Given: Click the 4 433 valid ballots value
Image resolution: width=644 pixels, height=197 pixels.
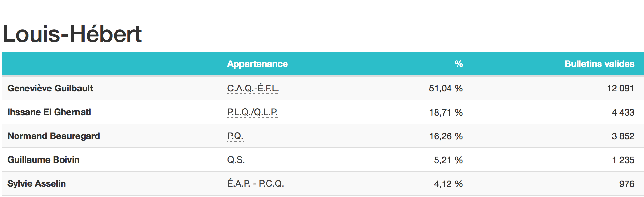Looking at the screenshot, I should coord(623,112).
